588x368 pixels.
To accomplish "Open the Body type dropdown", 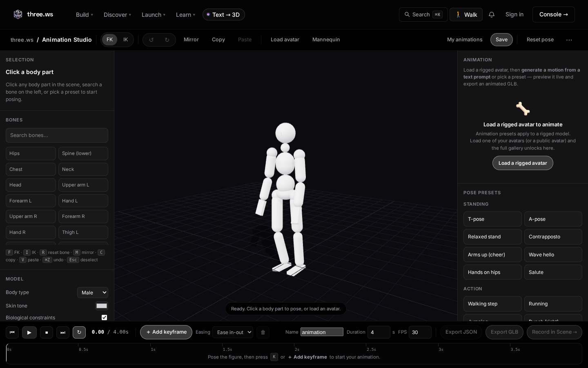I will point(93,292).
